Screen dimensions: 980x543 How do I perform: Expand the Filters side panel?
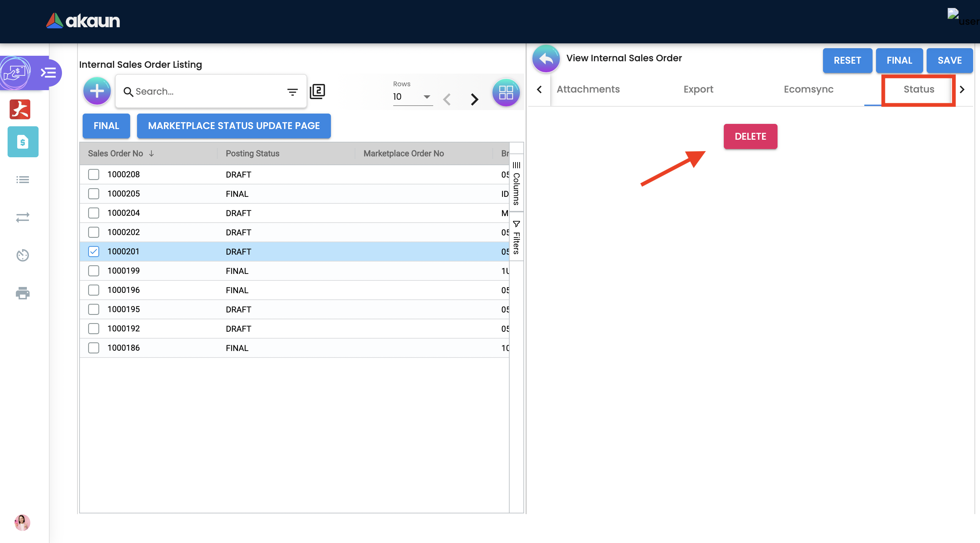516,237
